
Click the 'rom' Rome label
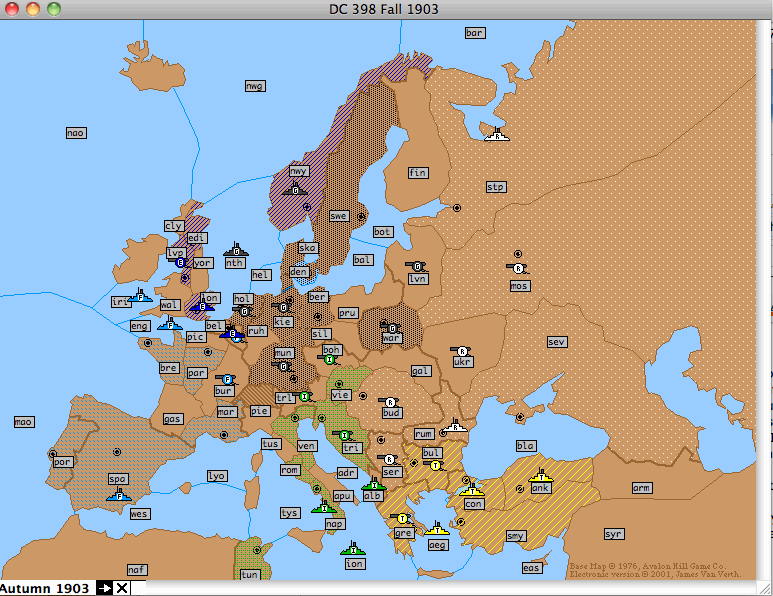(290, 470)
